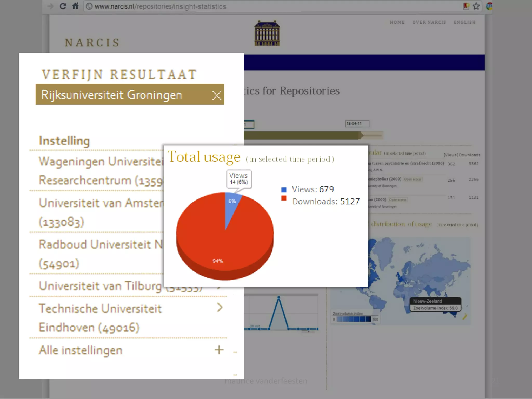Open the OVER NARCIS menu item
532x399 pixels.
coord(429,22)
